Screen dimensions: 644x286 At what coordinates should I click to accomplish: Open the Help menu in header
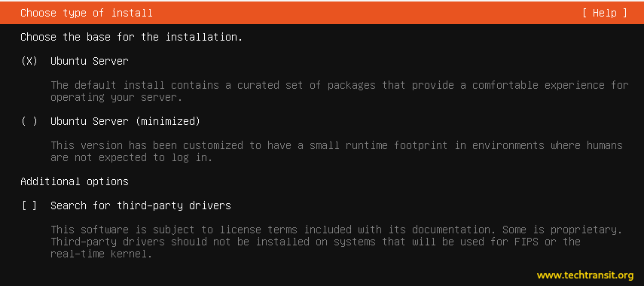pos(605,13)
